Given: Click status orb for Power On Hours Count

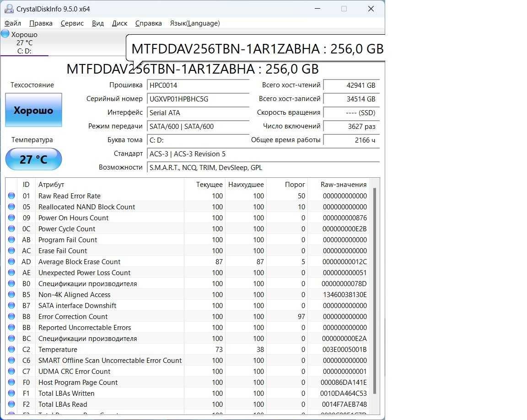Looking at the screenshot, I should tap(11, 218).
